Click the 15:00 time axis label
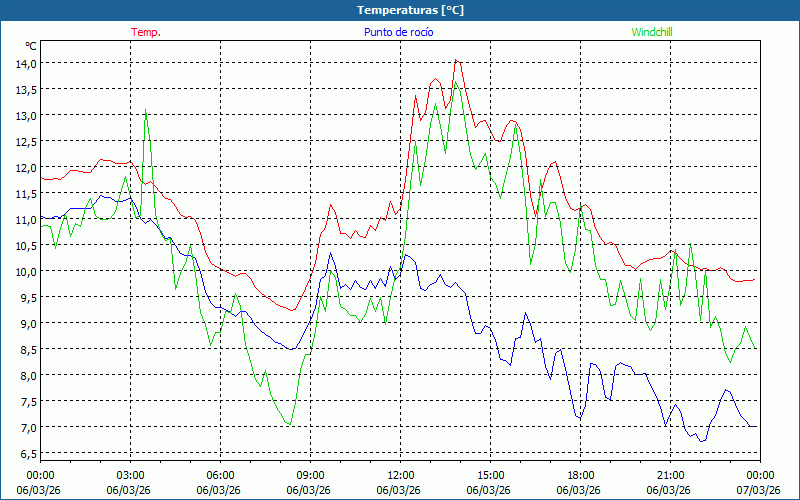This screenshot has width=800, height=500. 490,475
